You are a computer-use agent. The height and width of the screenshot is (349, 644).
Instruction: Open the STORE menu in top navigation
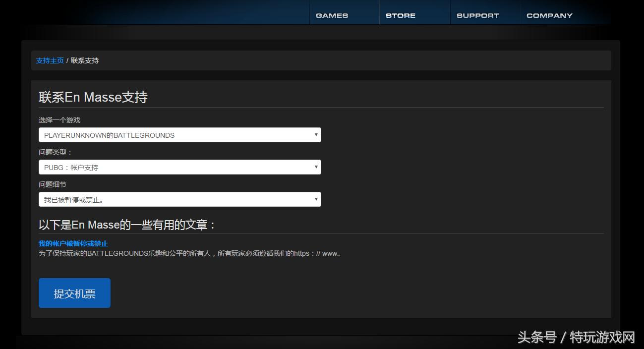pos(400,15)
